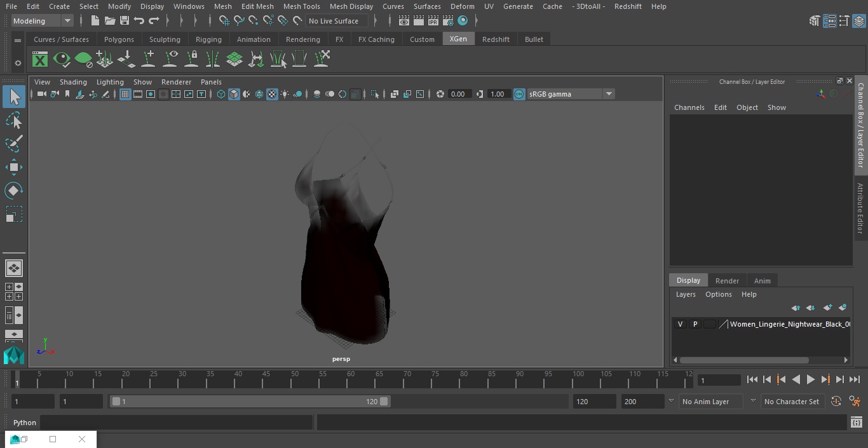This screenshot has height=448, width=868.
Task: Click the Undo arrow icon
Action: click(139, 21)
